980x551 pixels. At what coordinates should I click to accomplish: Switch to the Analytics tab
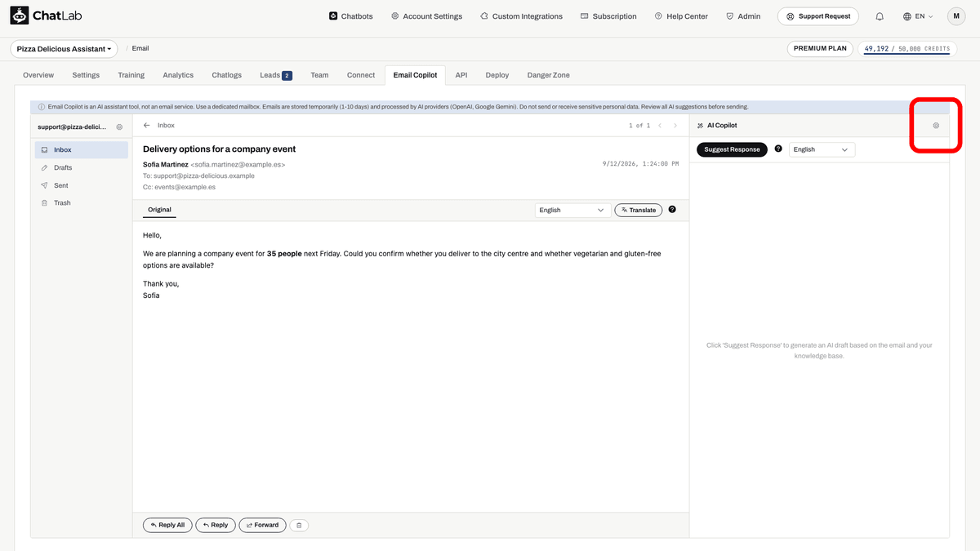[178, 75]
